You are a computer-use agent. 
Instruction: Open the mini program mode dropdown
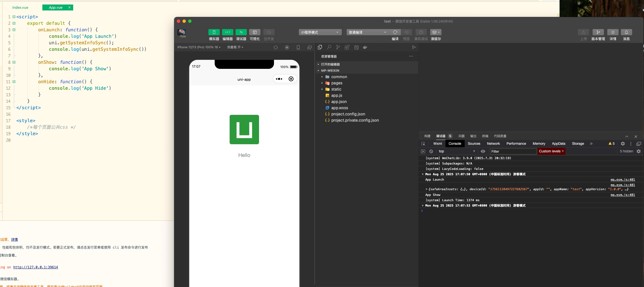[x=320, y=32]
